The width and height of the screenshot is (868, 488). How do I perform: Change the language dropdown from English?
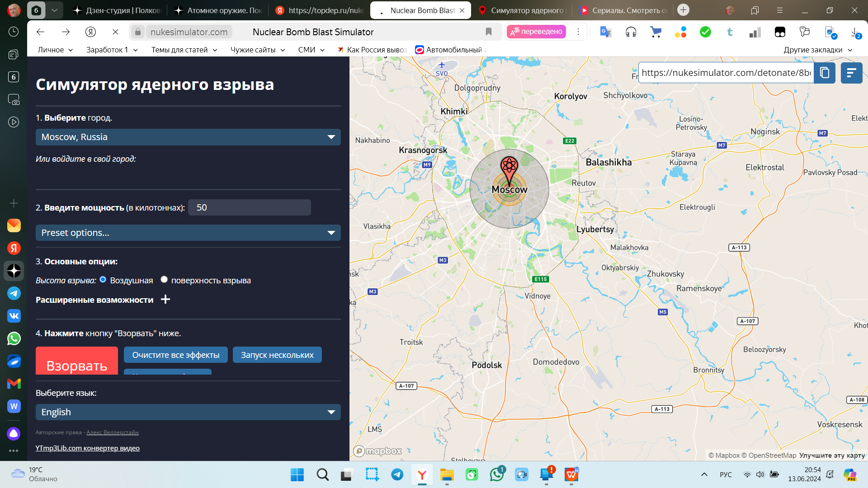pyautogui.click(x=188, y=412)
